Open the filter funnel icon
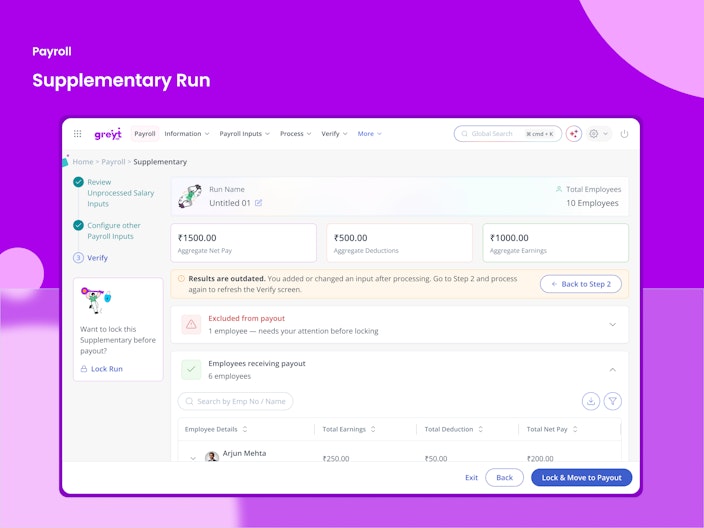The image size is (704, 528). tap(612, 401)
